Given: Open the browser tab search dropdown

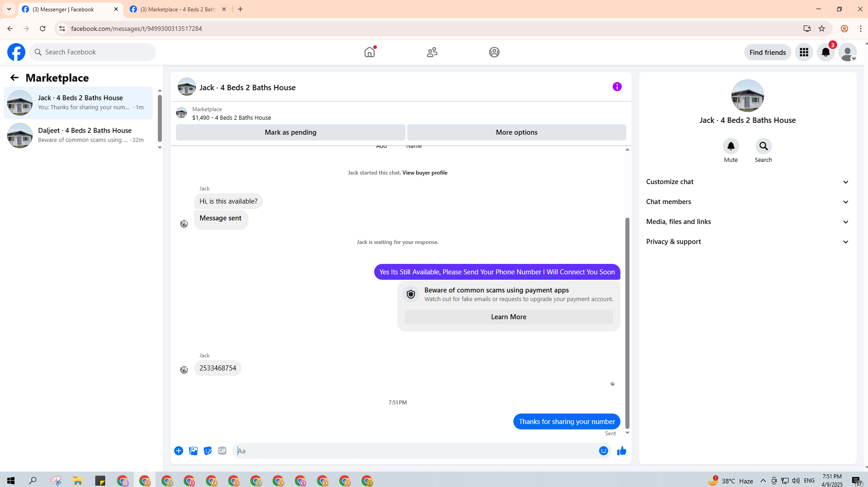Looking at the screenshot, I should (x=9, y=9).
